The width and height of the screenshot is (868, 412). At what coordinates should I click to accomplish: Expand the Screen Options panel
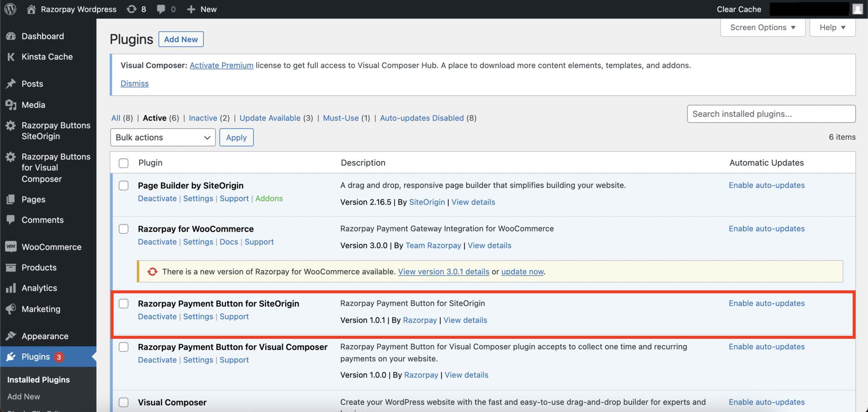[x=763, y=28]
